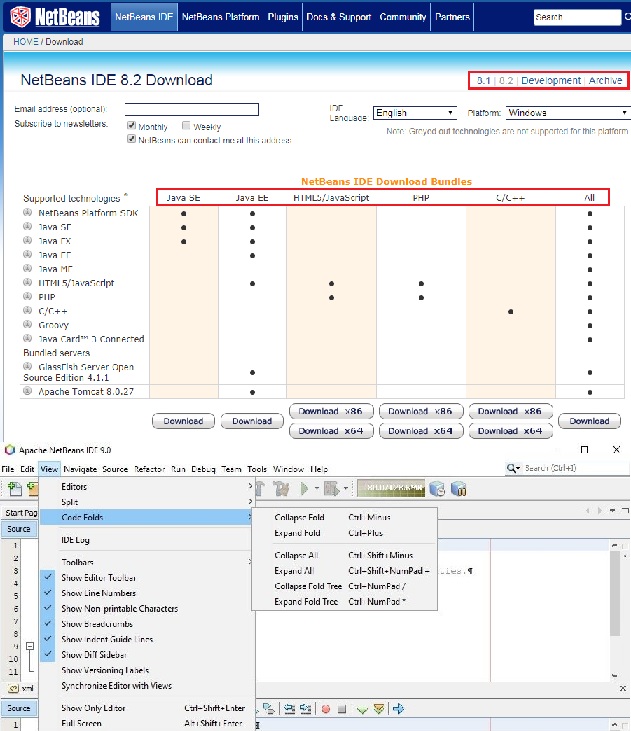Click Download x64 under HTML5/JavaScript
Viewport: 631px width, 731px height.
pyautogui.click(x=331, y=431)
